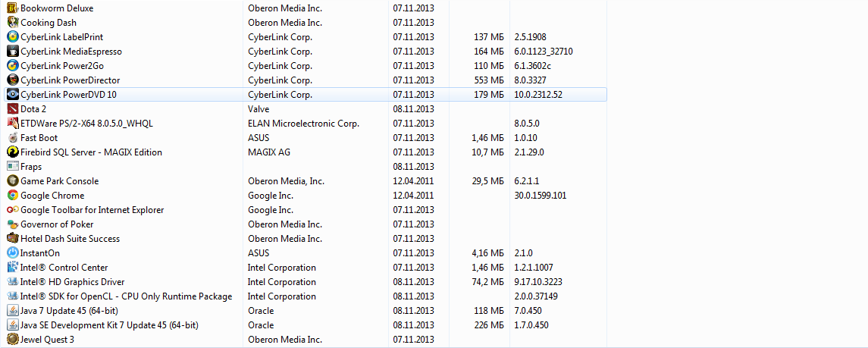Select the Jewel Quest 3 name

[x=47, y=339]
